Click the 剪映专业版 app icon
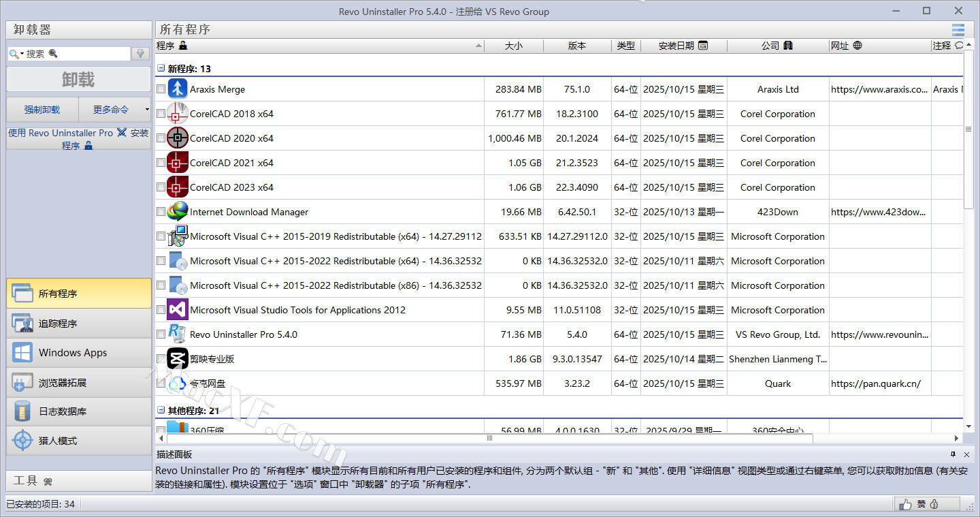 [x=178, y=359]
